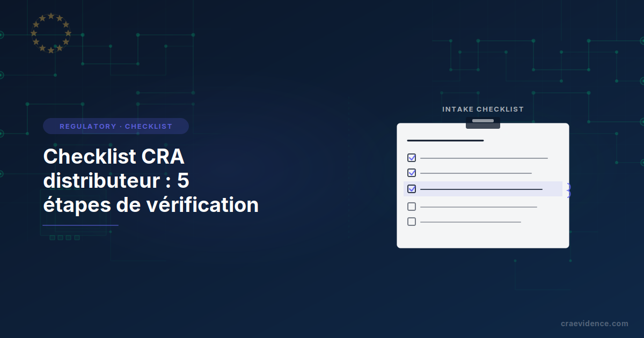Click the EU stars circle emblem
The image size is (644, 338).
tap(51, 33)
